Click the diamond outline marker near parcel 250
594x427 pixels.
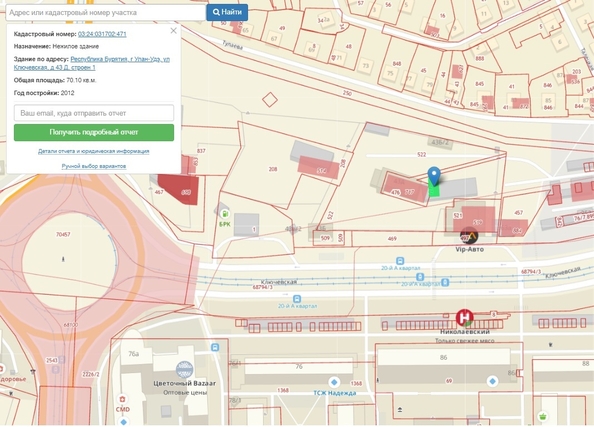point(270,100)
